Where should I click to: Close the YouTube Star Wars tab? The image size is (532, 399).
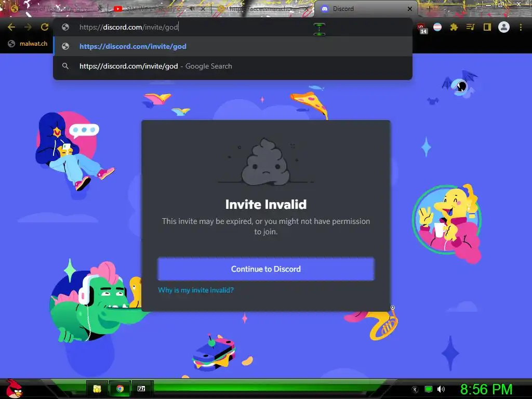[x=203, y=9]
